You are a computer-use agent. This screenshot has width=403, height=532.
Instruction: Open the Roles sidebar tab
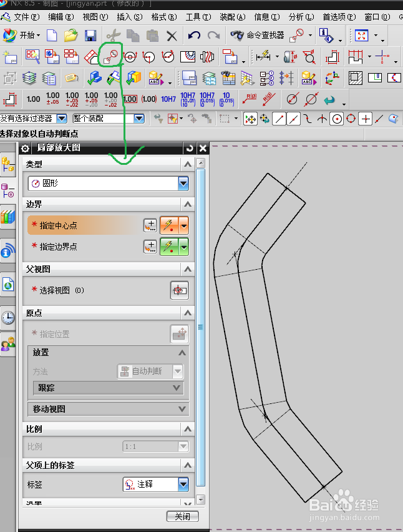click(x=7, y=343)
